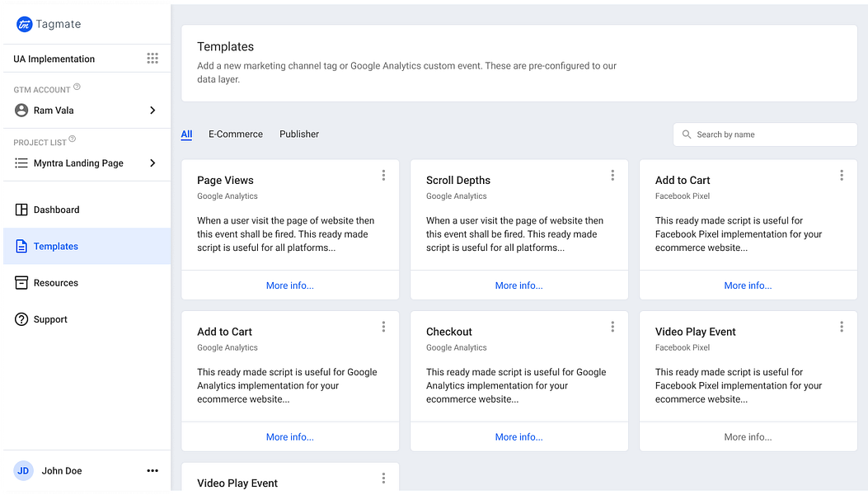Open the bottom partial Video Play Event kebab menu

click(x=383, y=478)
